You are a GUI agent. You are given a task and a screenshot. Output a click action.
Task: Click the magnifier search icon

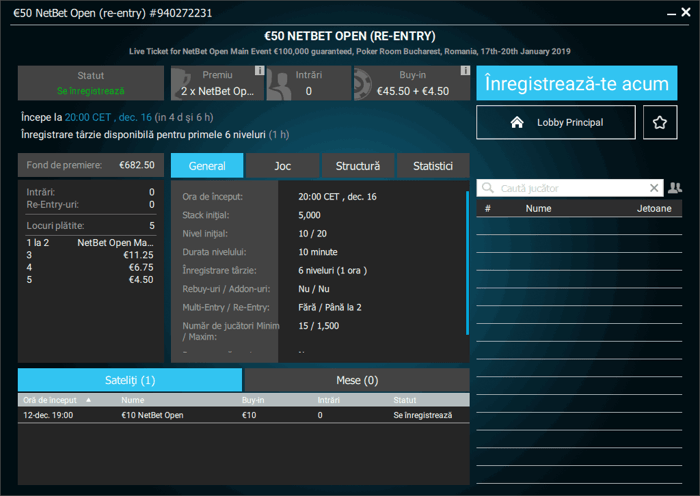point(488,188)
